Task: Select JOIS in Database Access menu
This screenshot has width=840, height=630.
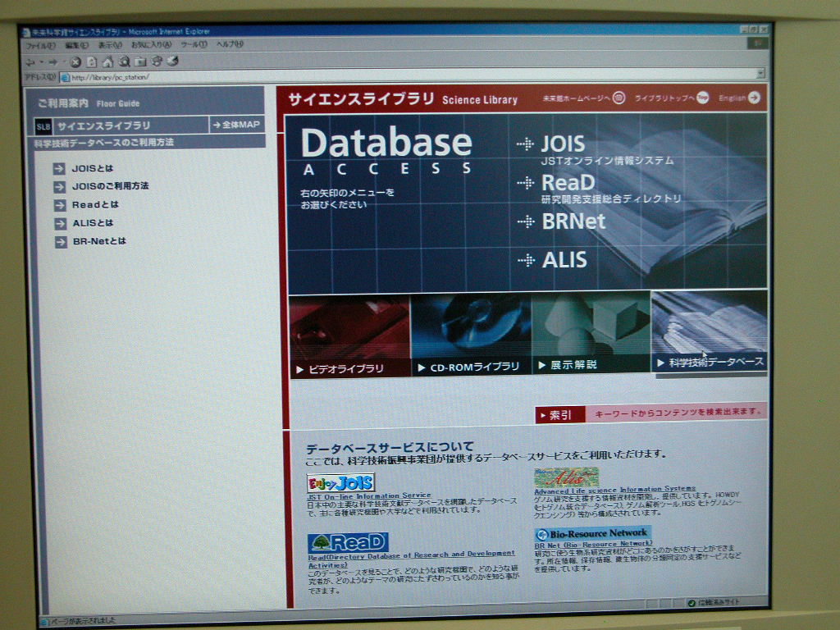Action: pyautogui.click(x=563, y=144)
